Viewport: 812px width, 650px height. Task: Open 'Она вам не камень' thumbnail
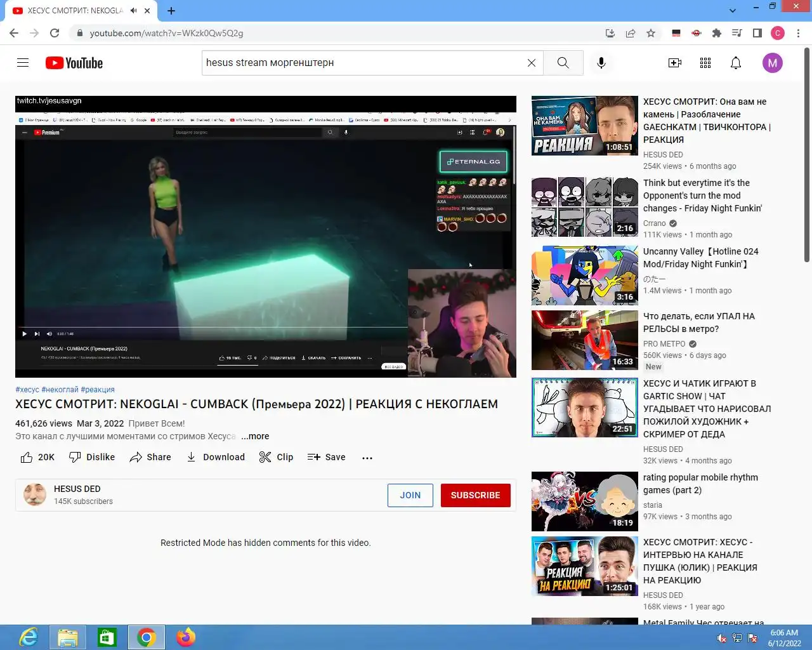click(x=585, y=126)
